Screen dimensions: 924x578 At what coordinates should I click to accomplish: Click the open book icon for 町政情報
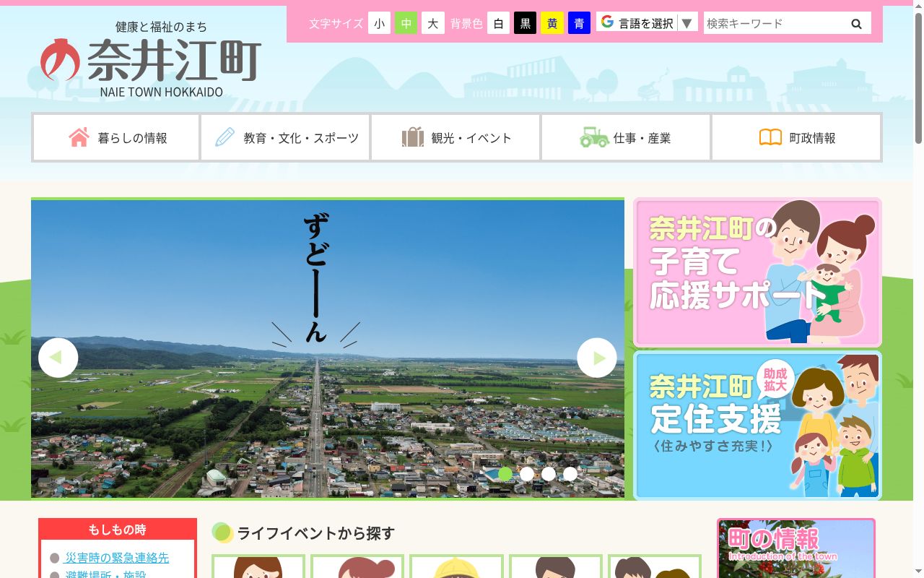click(770, 137)
